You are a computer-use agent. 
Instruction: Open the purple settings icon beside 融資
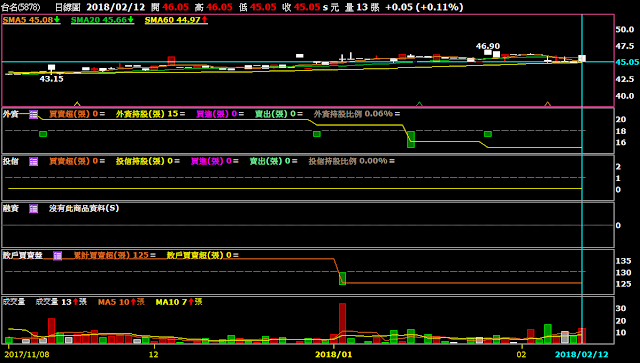point(33,209)
